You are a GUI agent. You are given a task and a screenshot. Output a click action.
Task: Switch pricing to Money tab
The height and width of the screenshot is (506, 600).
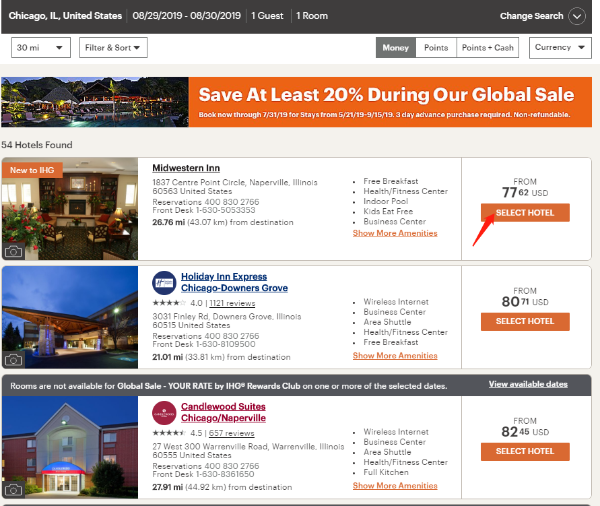pos(396,47)
